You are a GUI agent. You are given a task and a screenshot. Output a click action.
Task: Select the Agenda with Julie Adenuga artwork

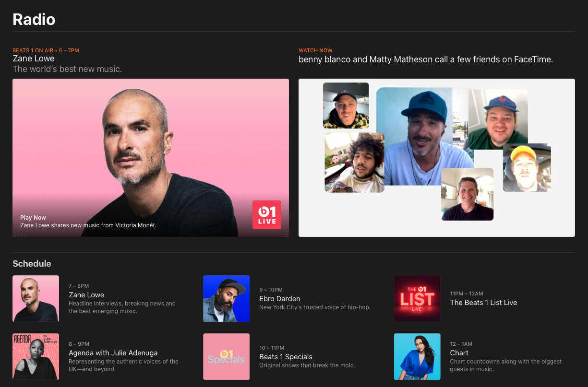pos(36,356)
